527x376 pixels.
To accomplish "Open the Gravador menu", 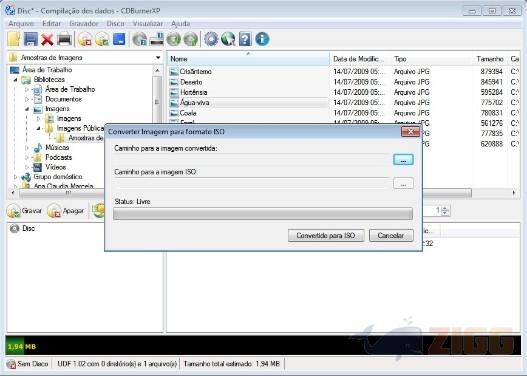I will [x=84, y=24].
